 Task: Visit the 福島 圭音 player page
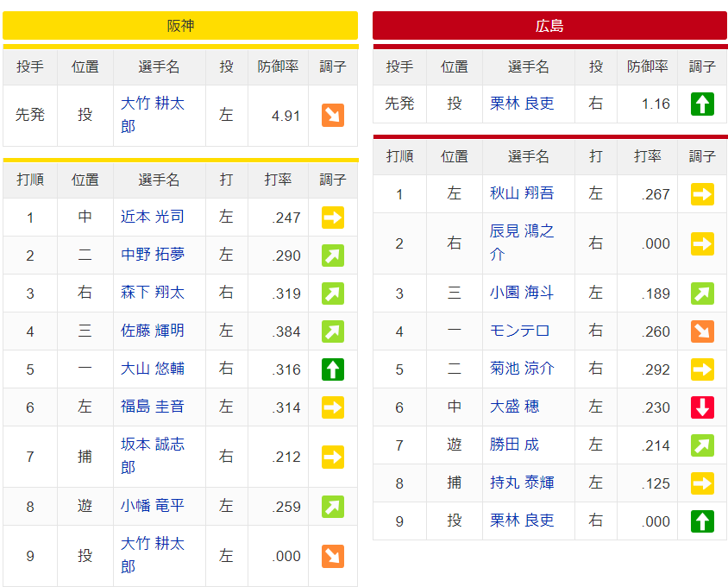click(x=153, y=407)
